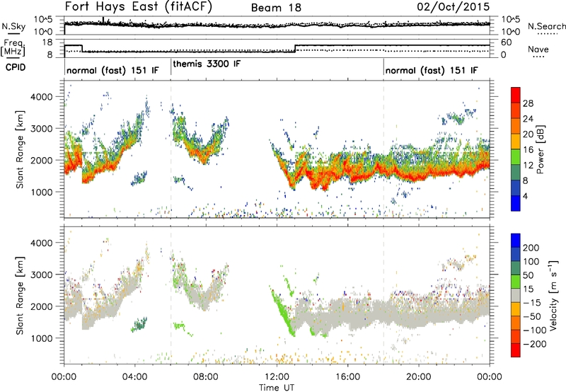The width and height of the screenshot is (566, 392).
Task: Click the '12:00' time axis tick label
Action: tap(277, 377)
